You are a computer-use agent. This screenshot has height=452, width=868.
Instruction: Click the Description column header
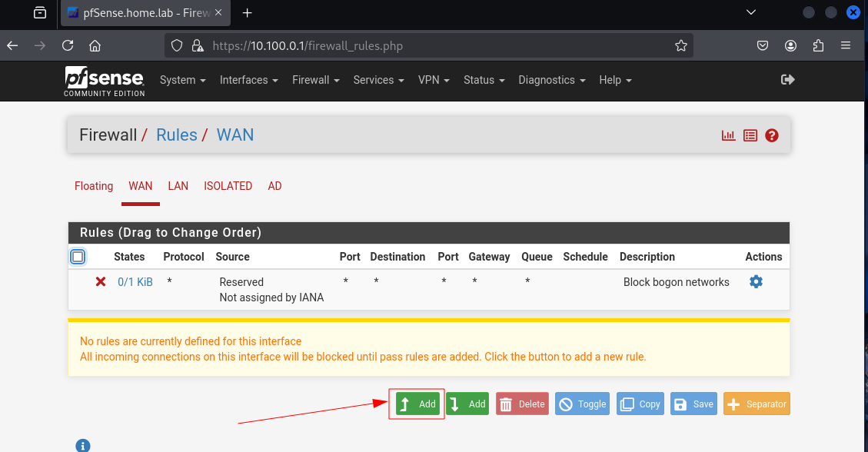point(647,257)
